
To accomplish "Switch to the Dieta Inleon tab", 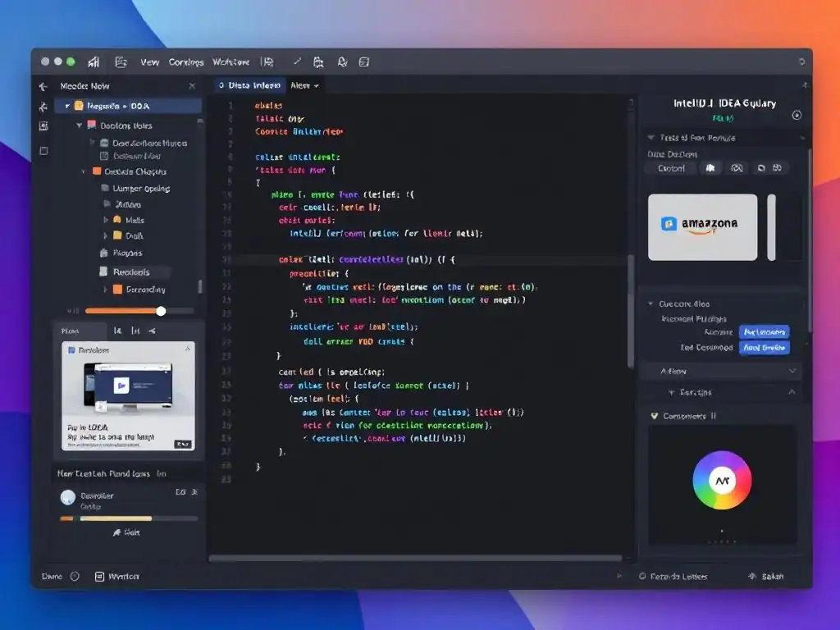I will 249,85.
